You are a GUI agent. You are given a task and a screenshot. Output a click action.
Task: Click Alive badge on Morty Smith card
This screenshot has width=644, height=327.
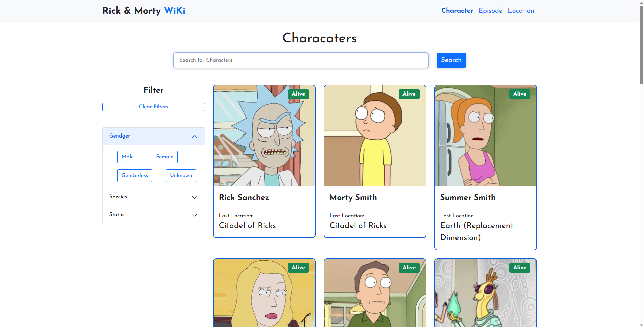(x=409, y=94)
